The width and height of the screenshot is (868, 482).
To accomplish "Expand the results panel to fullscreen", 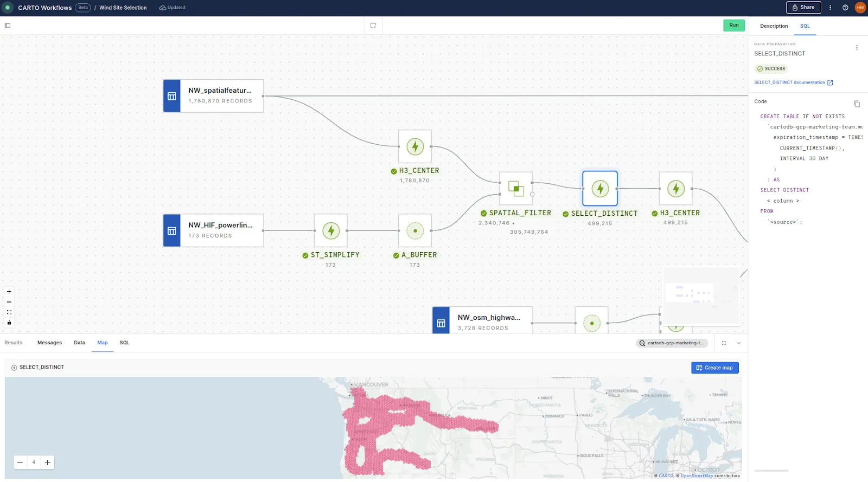I will (x=724, y=343).
